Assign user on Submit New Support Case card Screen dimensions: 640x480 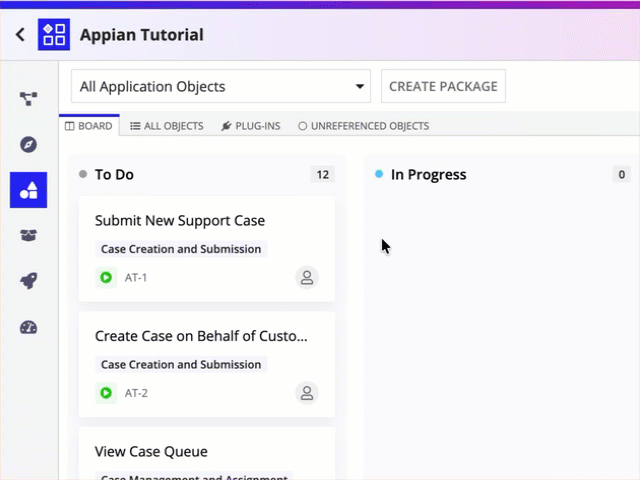tap(307, 278)
